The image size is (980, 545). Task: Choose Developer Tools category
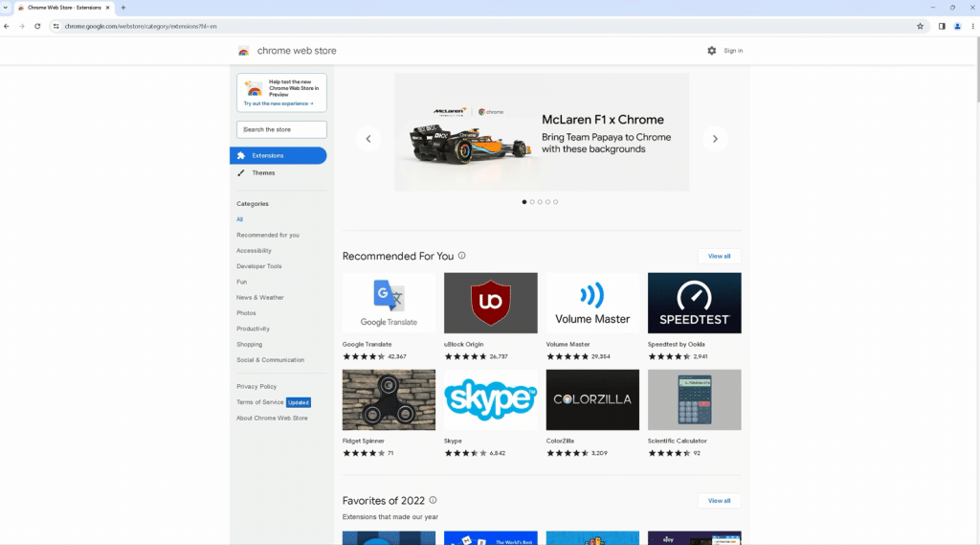258,266
